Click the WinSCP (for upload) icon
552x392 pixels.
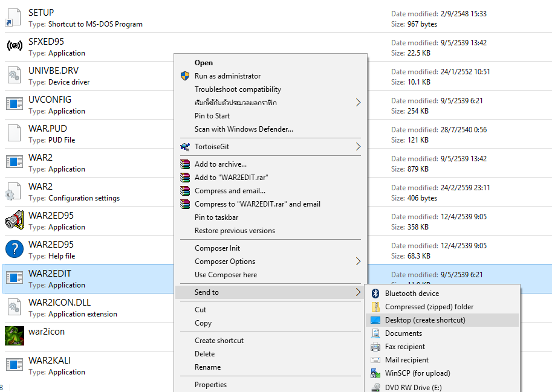[x=375, y=373]
